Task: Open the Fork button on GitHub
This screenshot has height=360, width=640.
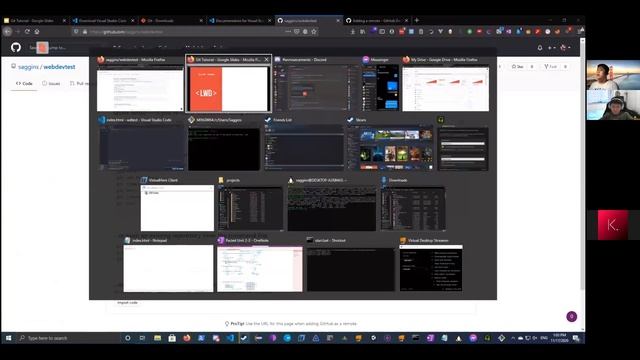Action: click(x=551, y=67)
